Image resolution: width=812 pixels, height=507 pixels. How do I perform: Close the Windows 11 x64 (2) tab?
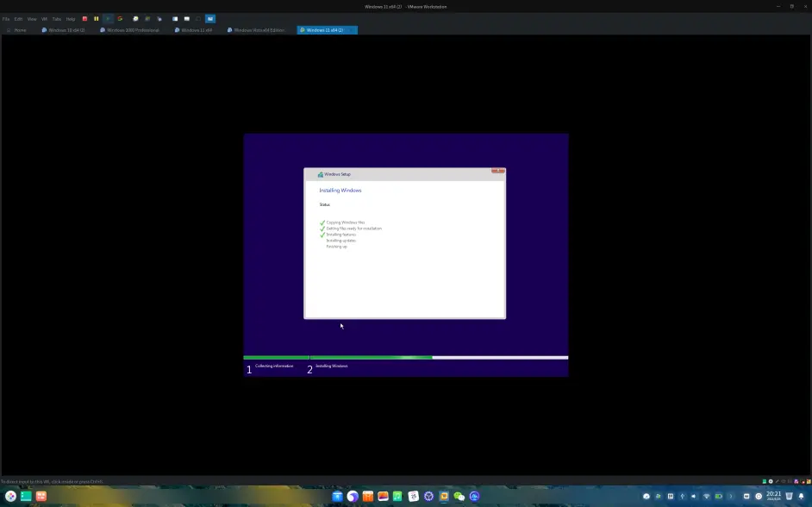coord(352,30)
